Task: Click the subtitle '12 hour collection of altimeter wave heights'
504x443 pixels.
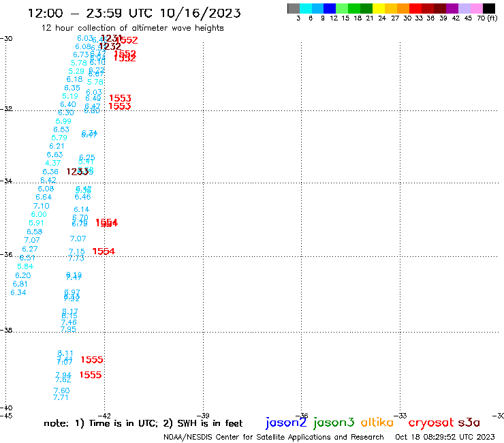Action: 132,28
